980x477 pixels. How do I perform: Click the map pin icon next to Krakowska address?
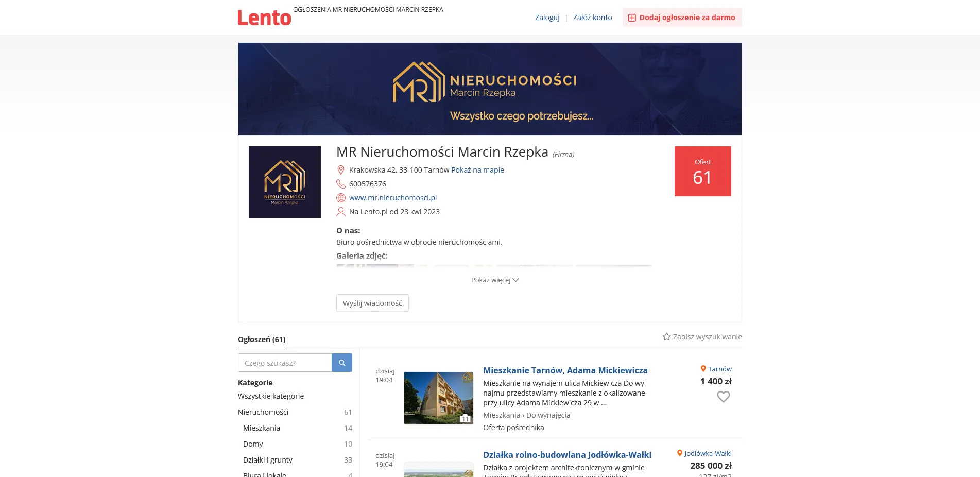pyautogui.click(x=340, y=170)
